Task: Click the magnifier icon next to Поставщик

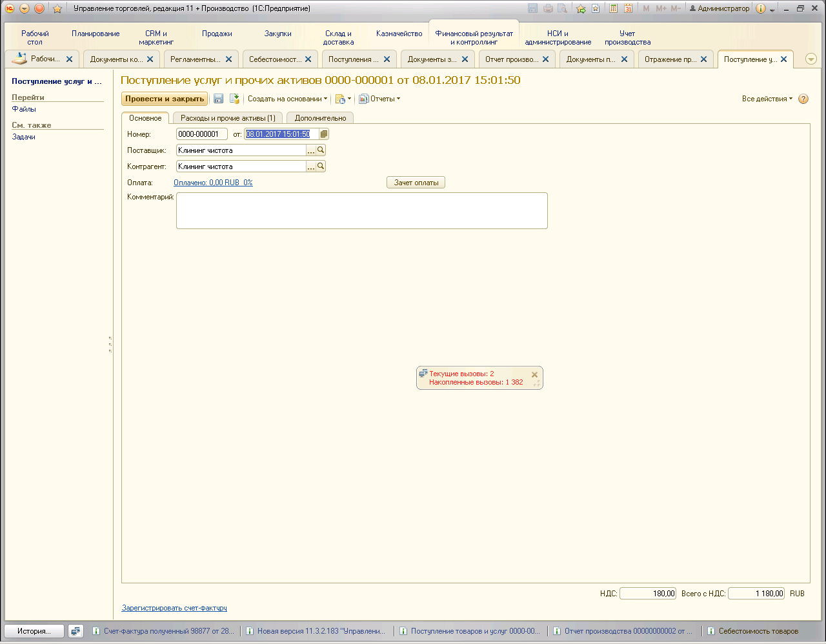Action: (x=321, y=150)
